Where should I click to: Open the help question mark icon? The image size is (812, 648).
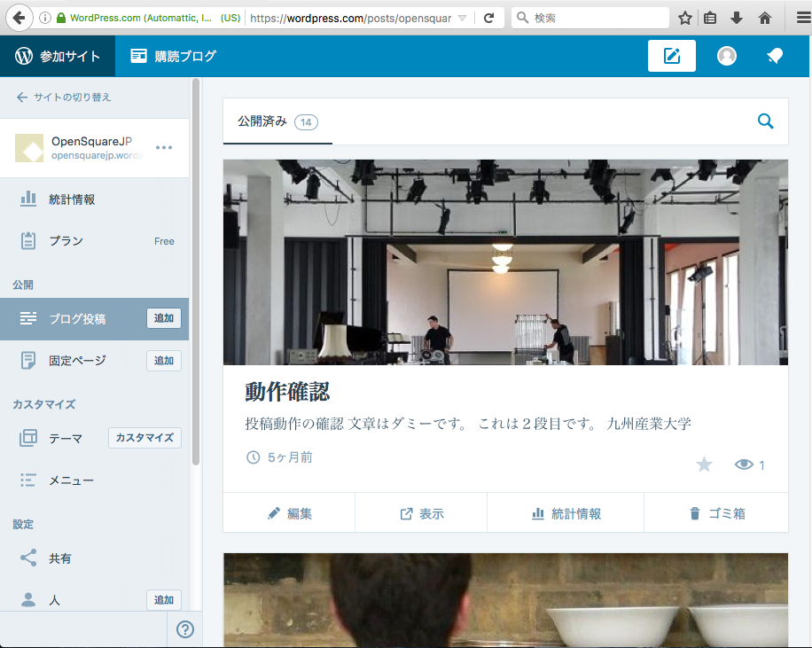click(184, 629)
